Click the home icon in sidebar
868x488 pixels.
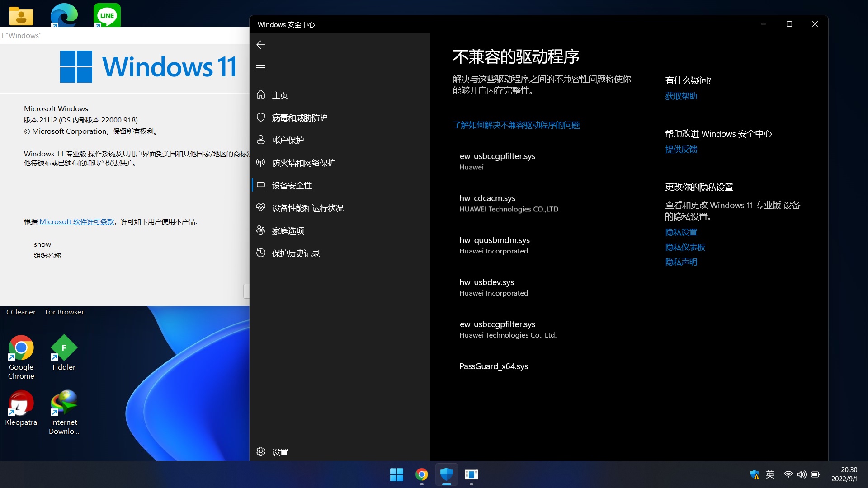point(261,94)
